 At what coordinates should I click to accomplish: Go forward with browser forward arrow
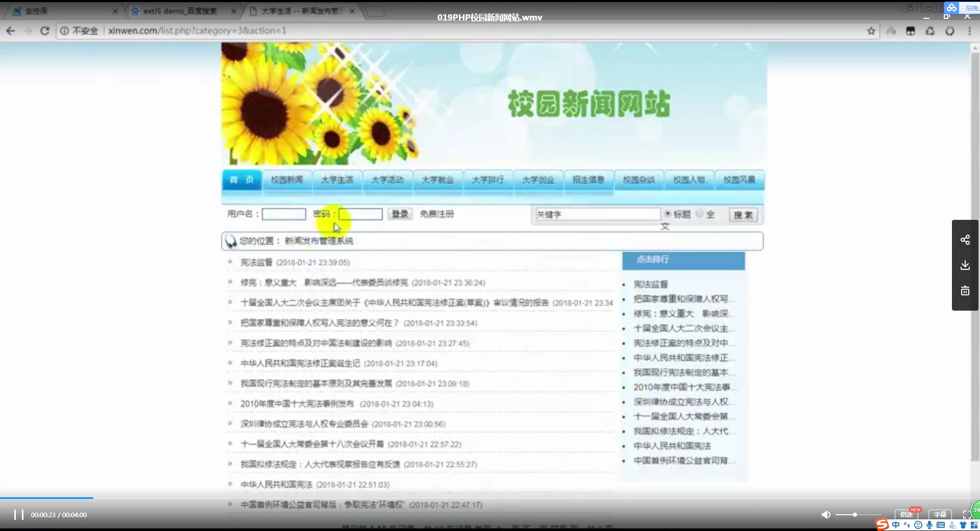click(x=28, y=31)
